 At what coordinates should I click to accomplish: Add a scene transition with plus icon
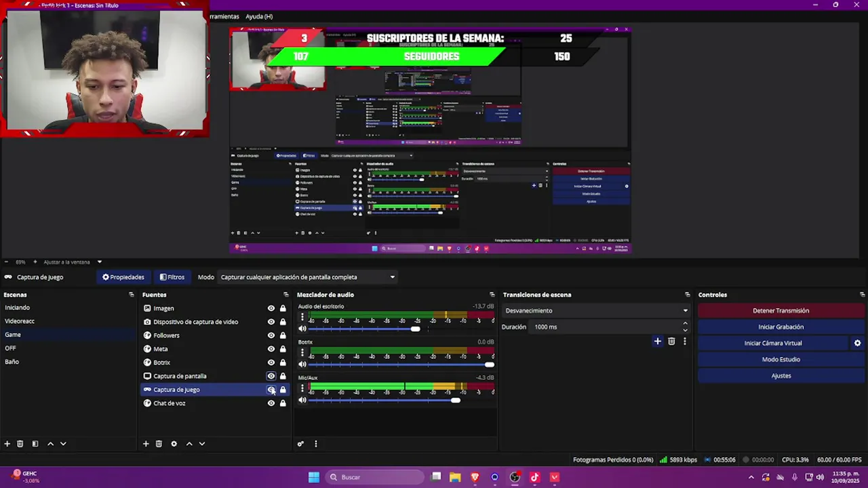click(657, 342)
